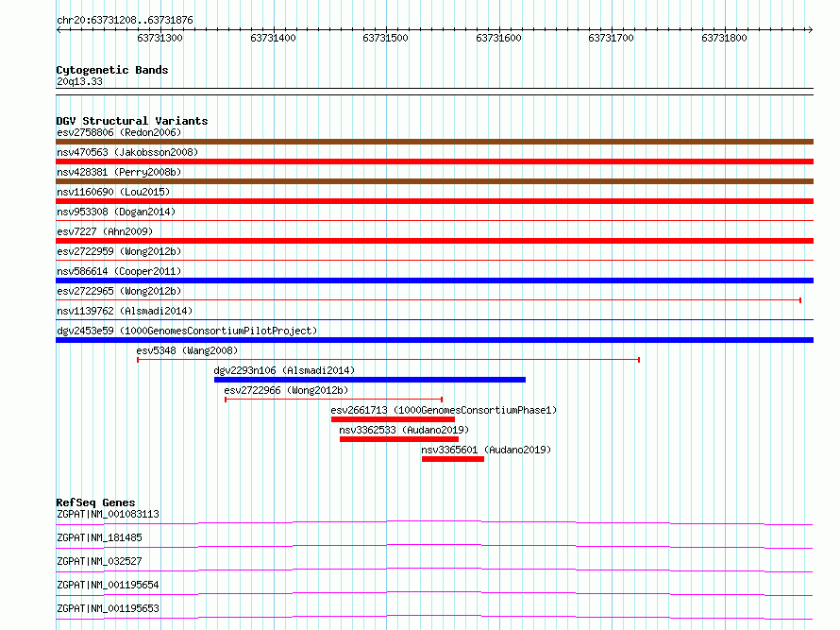Click the red nsv3362533 variant bar
Image resolution: width=840 pixels, height=630 pixels.
(399, 439)
